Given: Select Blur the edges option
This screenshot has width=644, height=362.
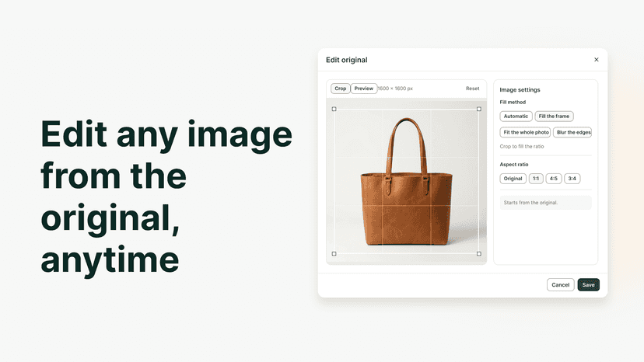Looking at the screenshot, I should tap(572, 132).
